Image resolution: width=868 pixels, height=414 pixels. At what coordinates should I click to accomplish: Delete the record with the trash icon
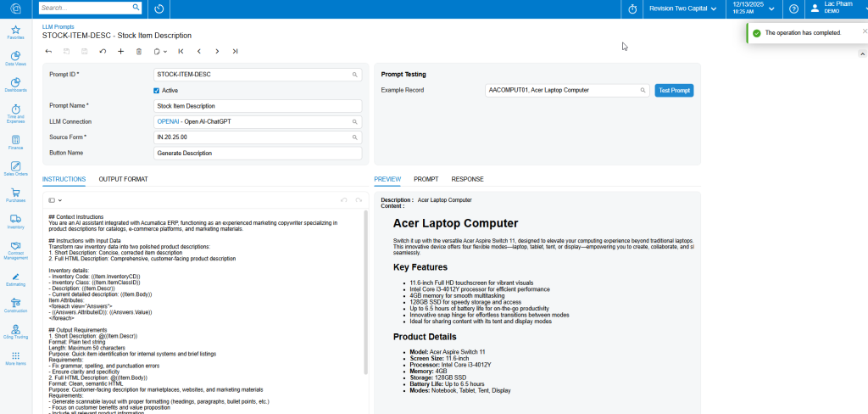[x=139, y=52]
